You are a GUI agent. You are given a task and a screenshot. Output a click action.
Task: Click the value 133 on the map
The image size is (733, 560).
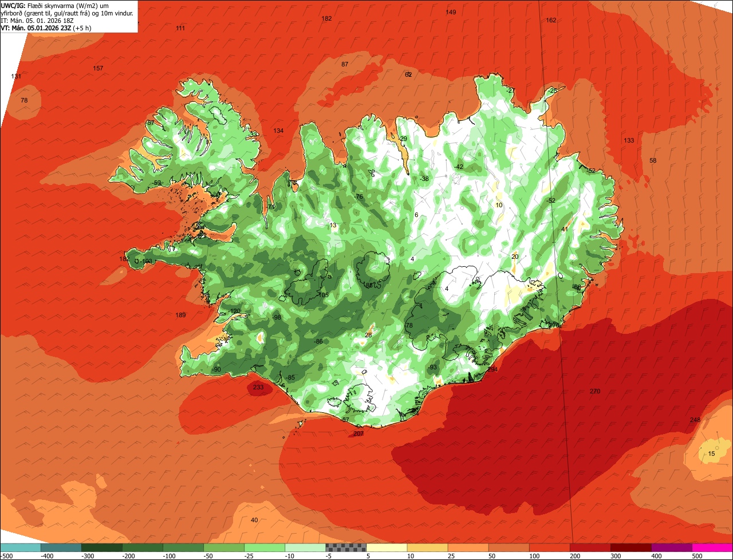[x=629, y=140]
